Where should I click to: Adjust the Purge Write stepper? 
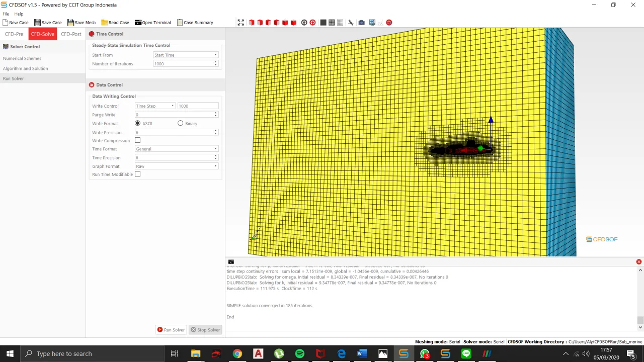215,115
